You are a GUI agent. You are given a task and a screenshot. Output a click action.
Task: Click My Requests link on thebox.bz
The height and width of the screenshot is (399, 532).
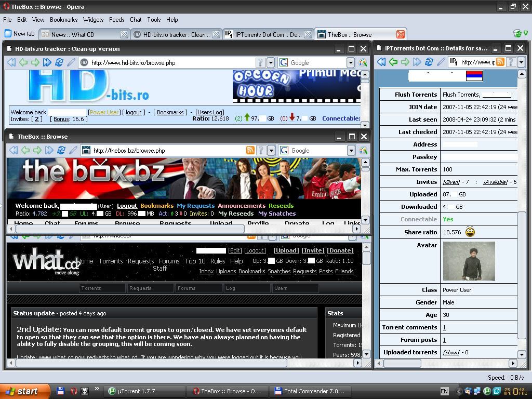point(196,206)
